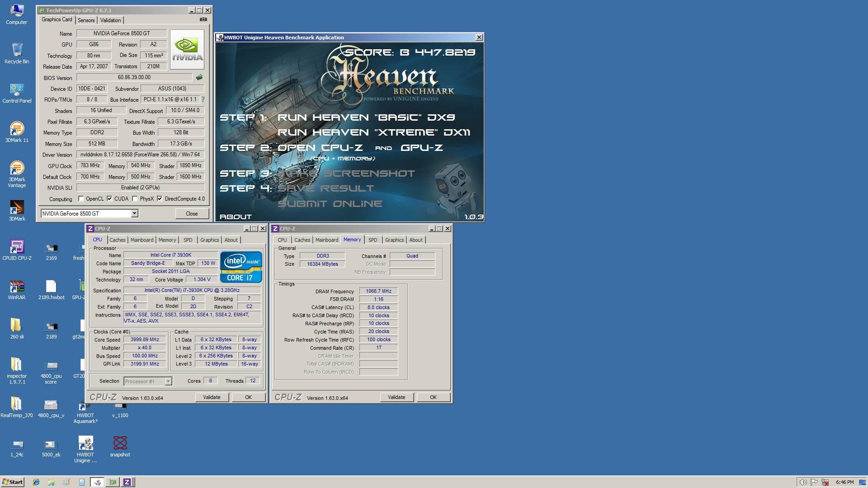Select the snapshot desktop icon
The image size is (868, 488).
tap(120, 446)
